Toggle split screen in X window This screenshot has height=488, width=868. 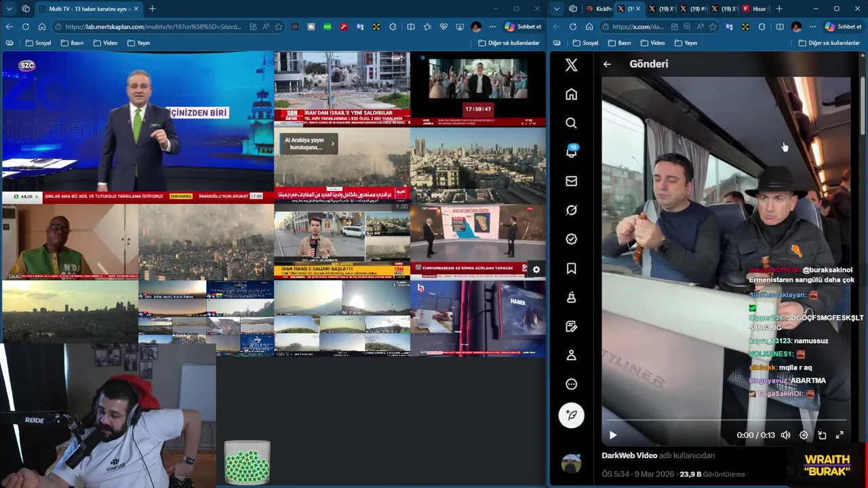click(780, 26)
